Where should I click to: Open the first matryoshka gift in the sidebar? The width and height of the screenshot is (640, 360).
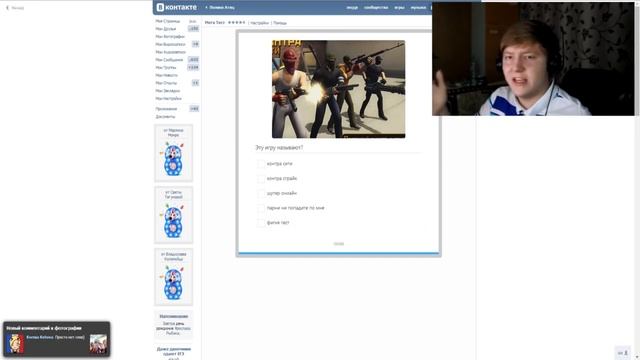point(173,159)
